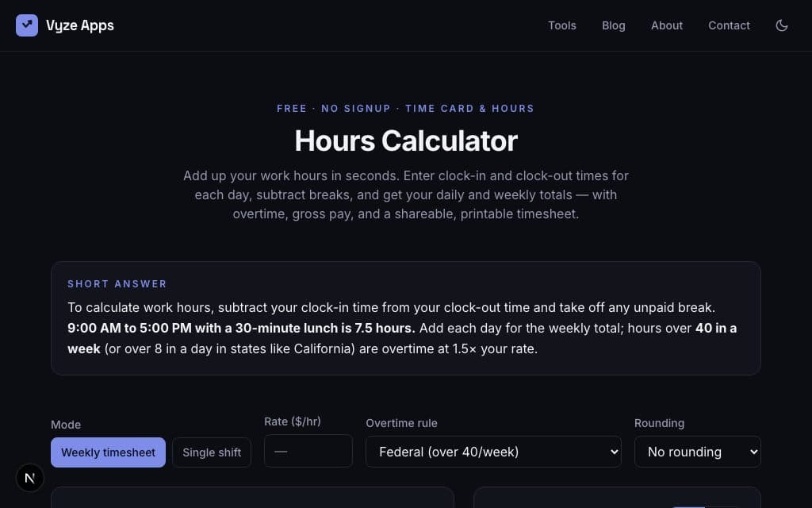
Task: Click the Overtime rule dropdown arrow
Action: click(x=615, y=452)
